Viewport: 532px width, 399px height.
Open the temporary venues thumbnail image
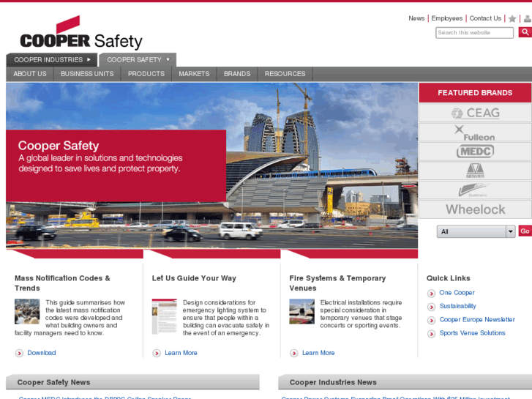[302, 311]
